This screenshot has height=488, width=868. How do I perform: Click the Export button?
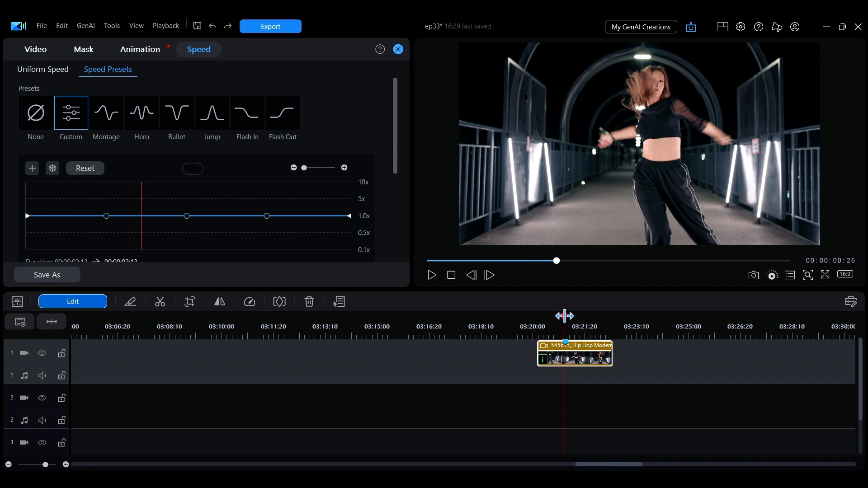pyautogui.click(x=270, y=26)
